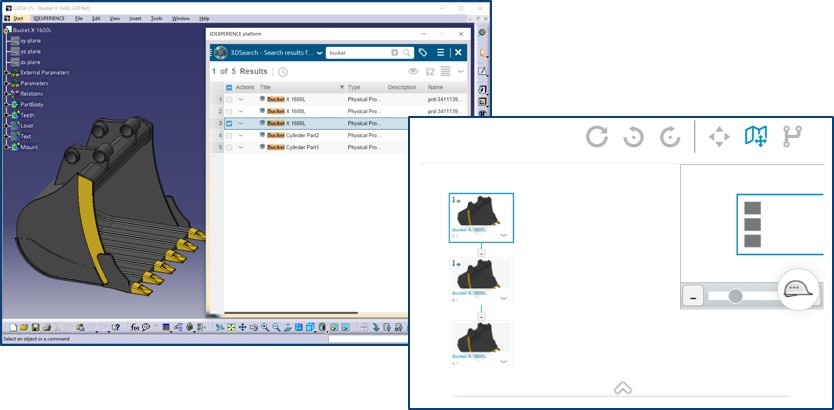The image size is (834, 410).
Task: Click the Open folder icon in CATIA toolbar
Action: (x=24, y=328)
